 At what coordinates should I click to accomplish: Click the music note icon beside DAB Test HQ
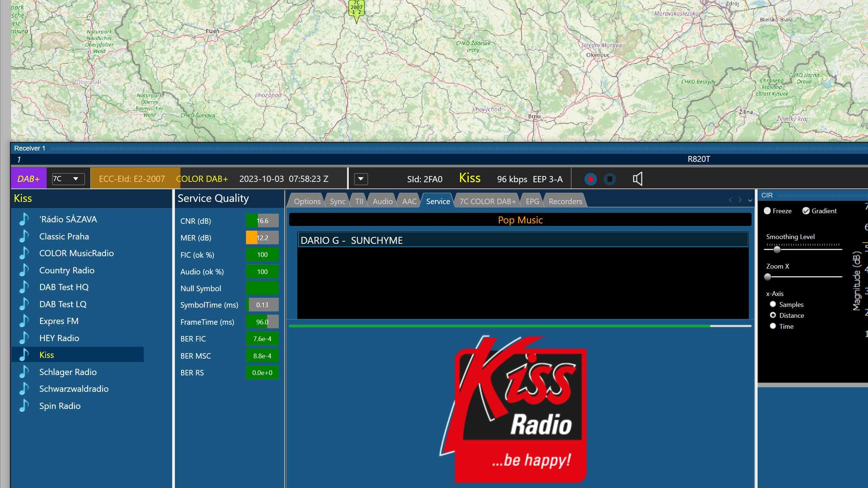[24, 287]
